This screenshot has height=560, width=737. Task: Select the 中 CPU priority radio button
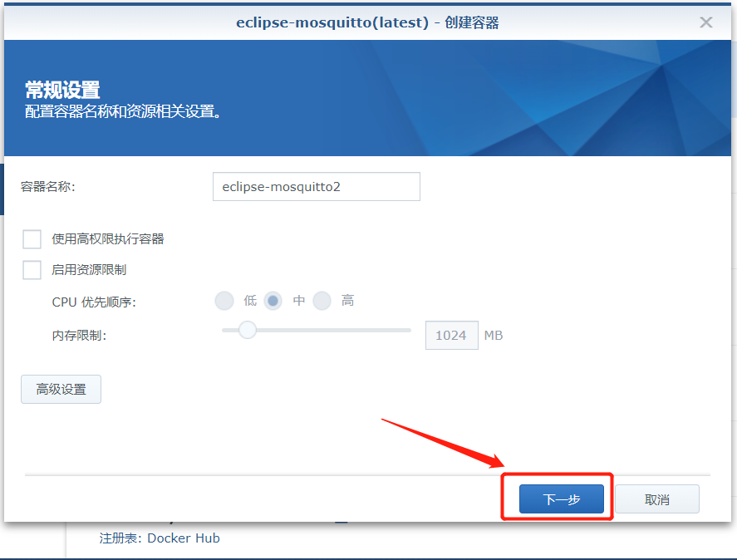pos(273,301)
